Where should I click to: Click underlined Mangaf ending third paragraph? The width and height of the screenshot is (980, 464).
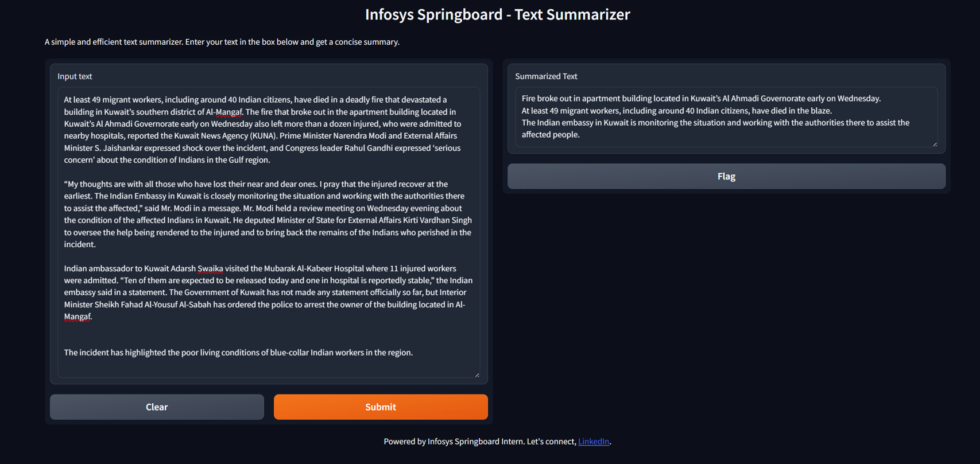click(77, 317)
